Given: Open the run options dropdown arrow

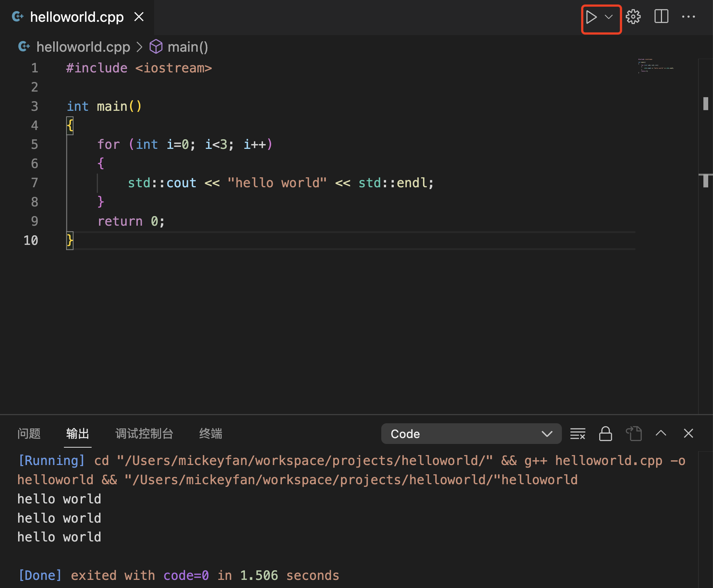Looking at the screenshot, I should coord(609,17).
